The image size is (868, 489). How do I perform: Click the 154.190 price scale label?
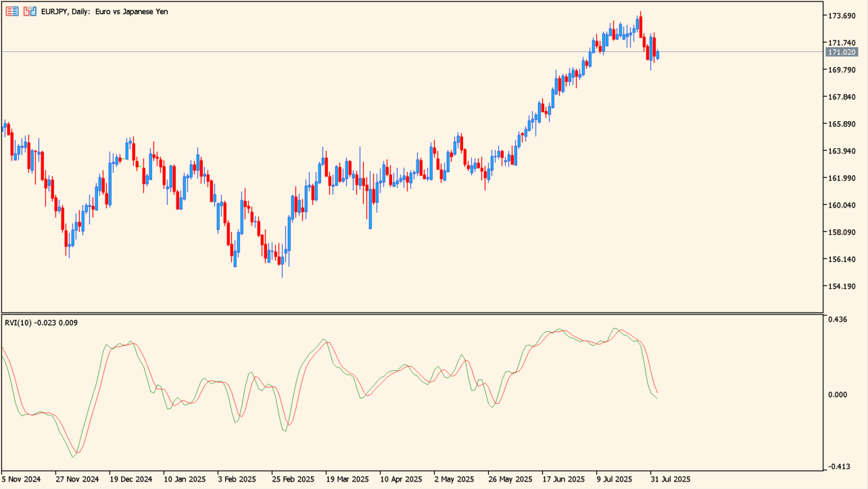click(842, 286)
